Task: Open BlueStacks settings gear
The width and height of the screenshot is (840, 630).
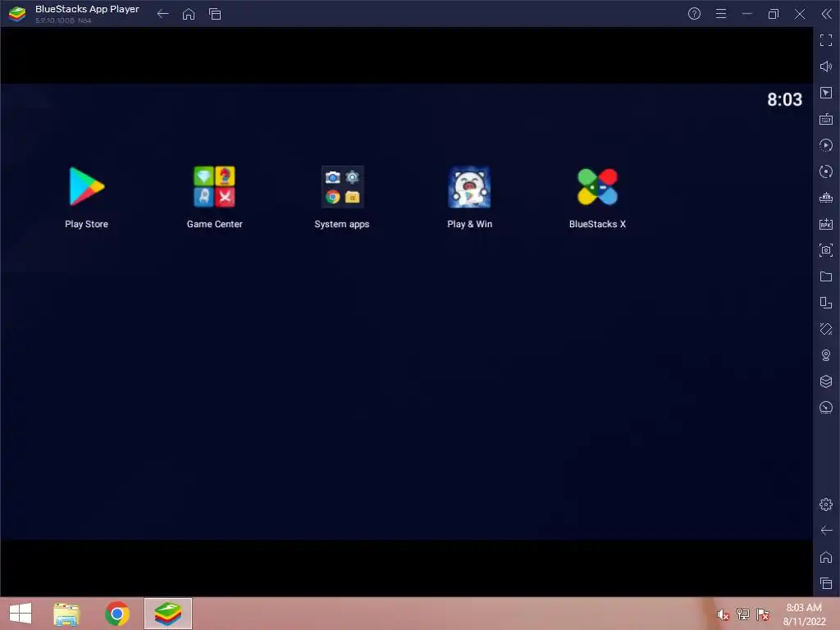Action: pyautogui.click(x=826, y=504)
